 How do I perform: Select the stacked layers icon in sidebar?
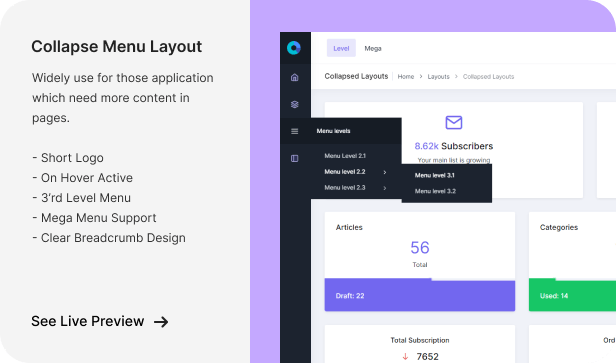click(294, 104)
